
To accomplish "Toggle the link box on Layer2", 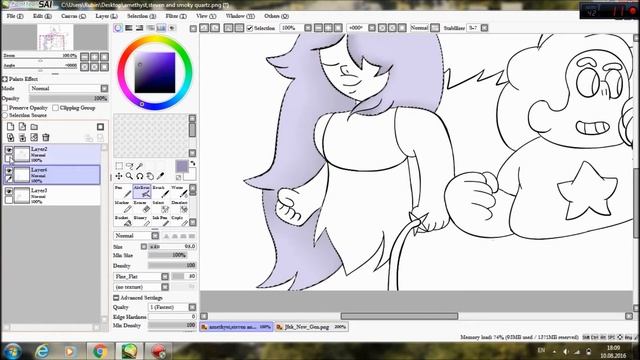I will (x=9, y=158).
